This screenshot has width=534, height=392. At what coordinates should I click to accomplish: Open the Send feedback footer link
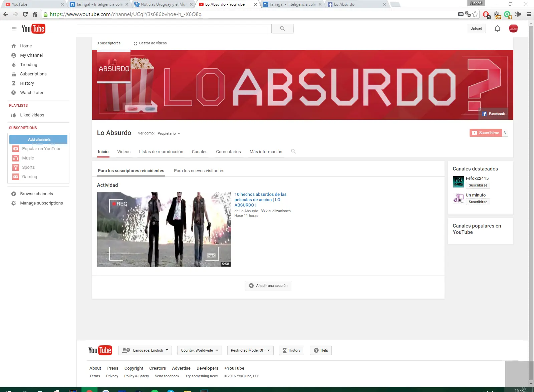[167, 376]
